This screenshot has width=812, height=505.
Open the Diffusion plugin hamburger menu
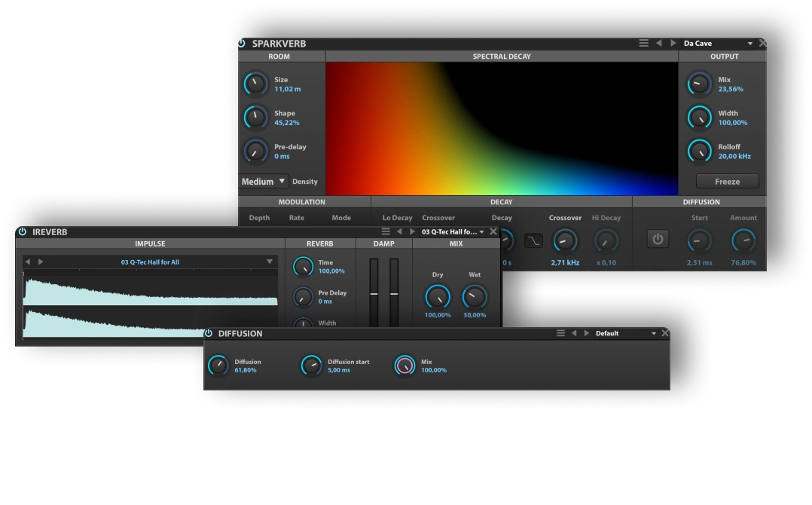tap(560, 333)
